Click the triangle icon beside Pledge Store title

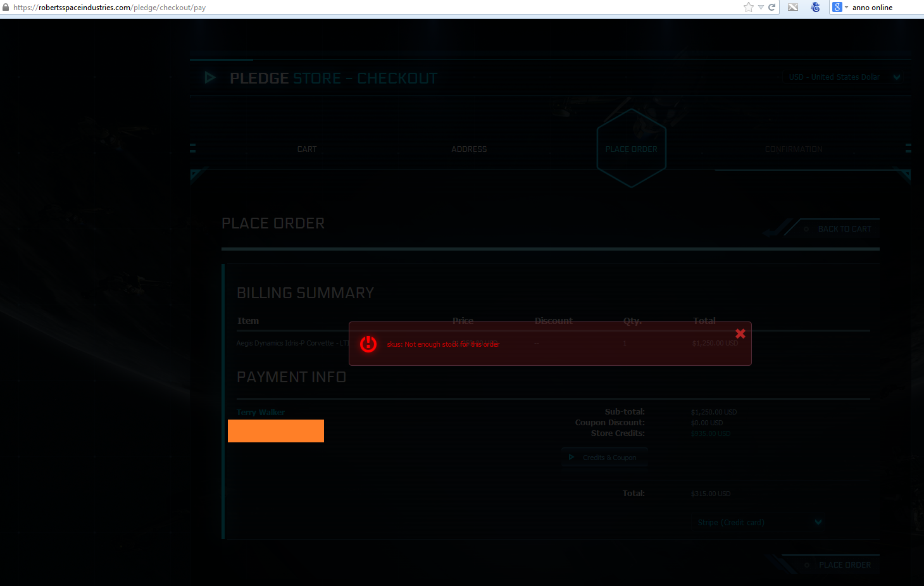pos(210,78)
